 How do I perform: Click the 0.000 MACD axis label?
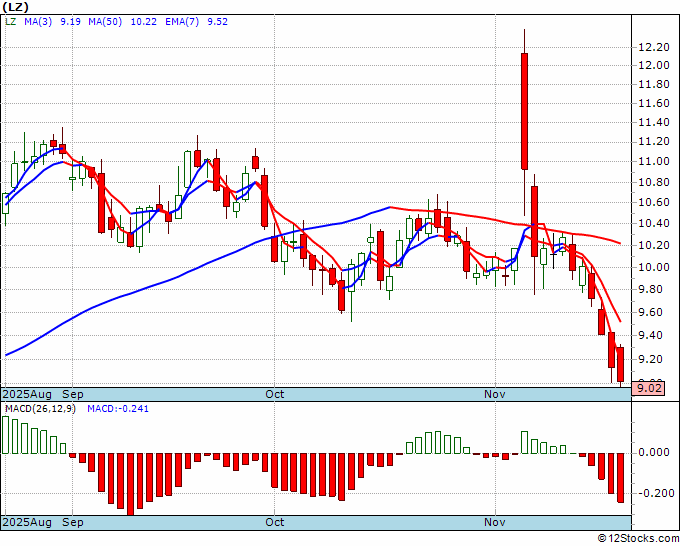point(654,452)
